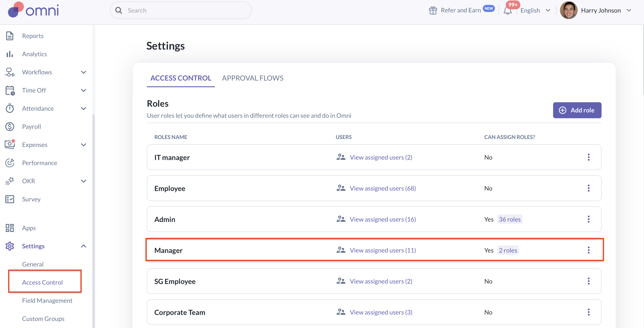Open the Apps grid icon

(10, 228)
